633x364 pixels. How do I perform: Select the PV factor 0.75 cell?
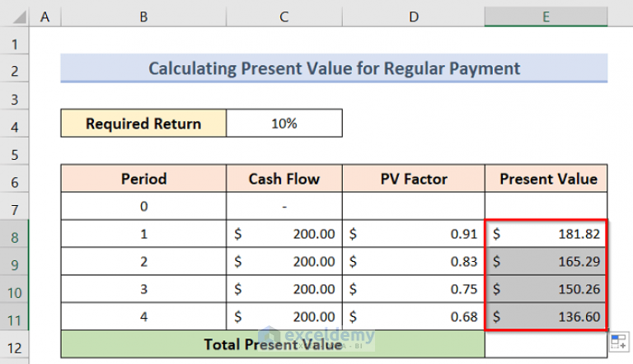[x=414, y=289]
